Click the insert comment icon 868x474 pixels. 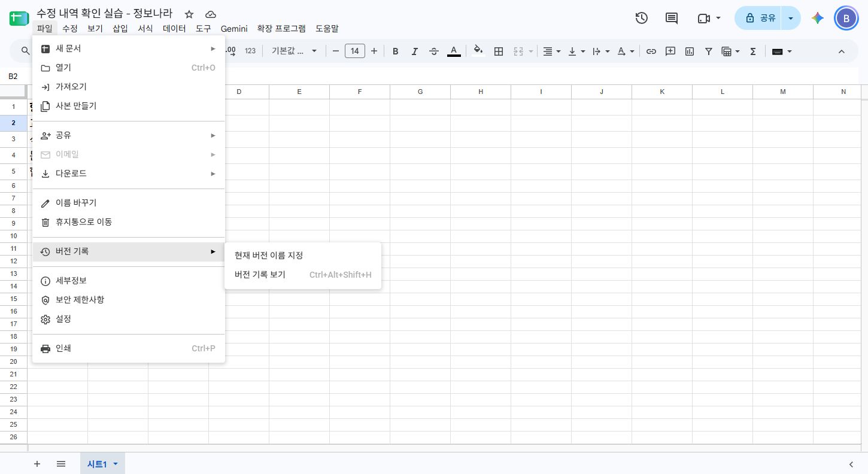(670, 51)
